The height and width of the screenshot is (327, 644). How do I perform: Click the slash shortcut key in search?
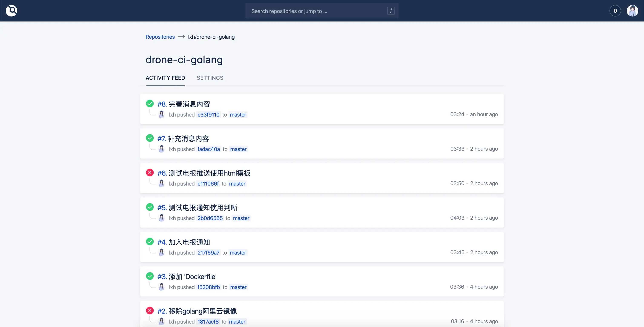tap(391, 11)
